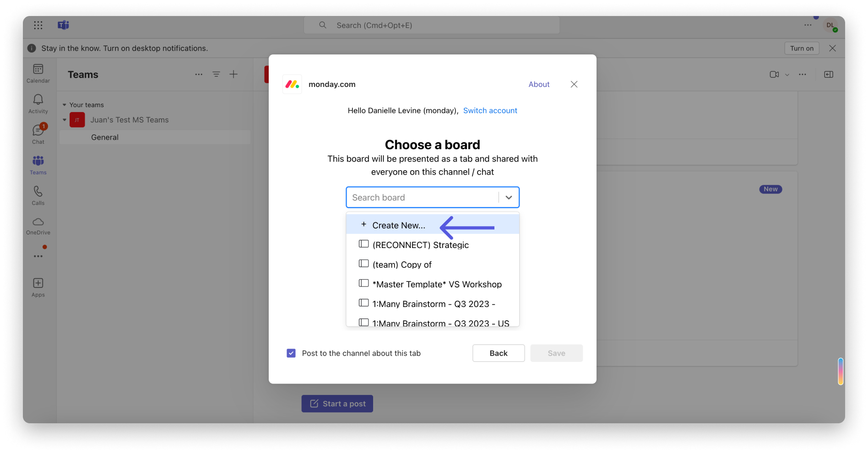
Task: Select the Teams sidebar icon
Action: coord(38,165)
